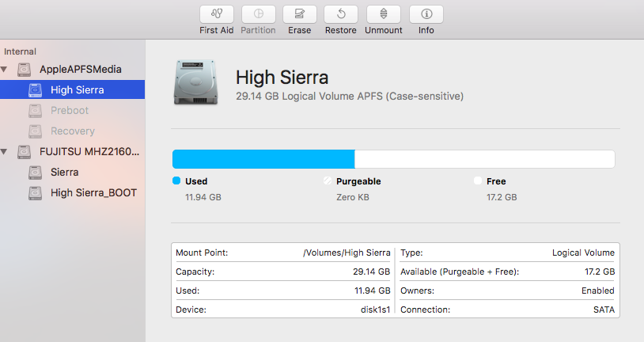Viewport: 644px width, 342px height.
Task: Click the High Sierra volume title
Action: 282,78
